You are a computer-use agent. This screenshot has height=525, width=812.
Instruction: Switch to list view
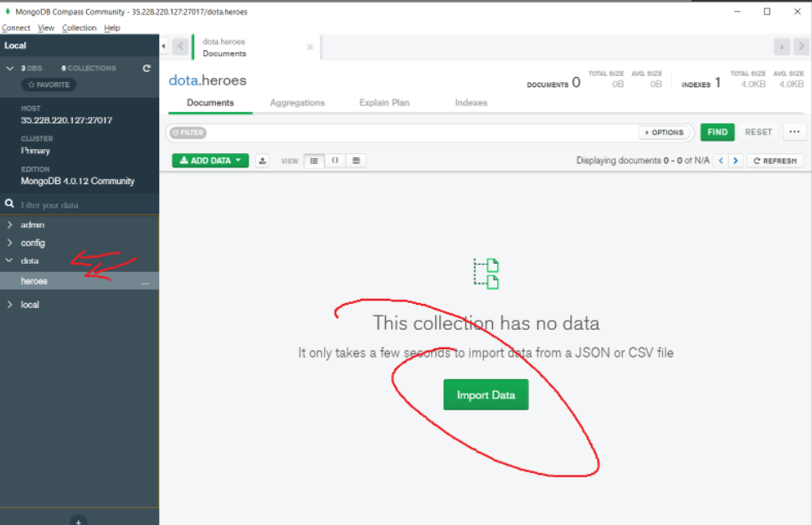coord(314,161)
